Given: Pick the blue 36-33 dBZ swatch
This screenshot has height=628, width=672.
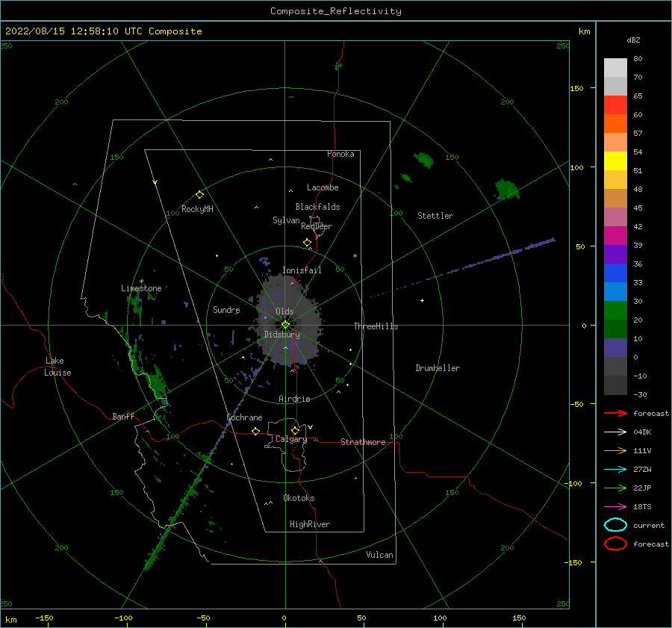Looking at the screenshot, I should click(615, 273).
